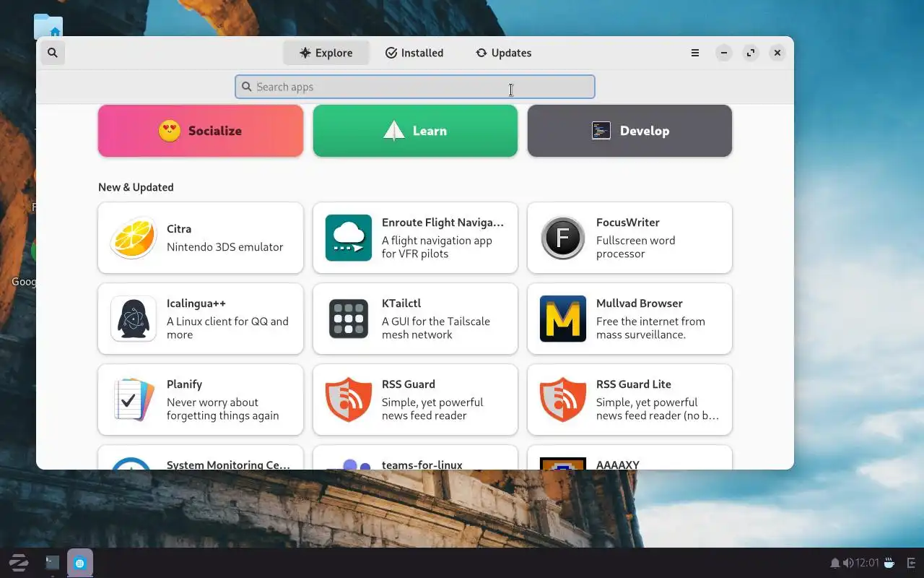Screen dimensions: 924x578
Task: Minimize the software window
Action: (724, 53)
